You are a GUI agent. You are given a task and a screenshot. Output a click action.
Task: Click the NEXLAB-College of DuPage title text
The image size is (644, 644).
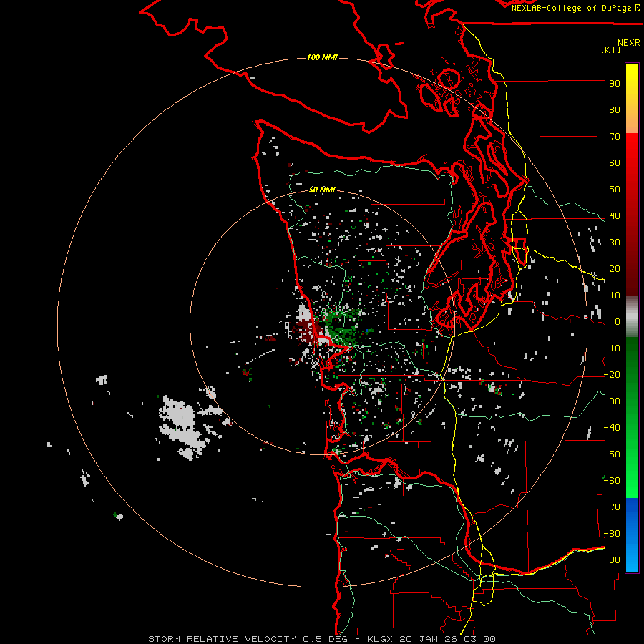pyautogui.click(x=571, y=8)
